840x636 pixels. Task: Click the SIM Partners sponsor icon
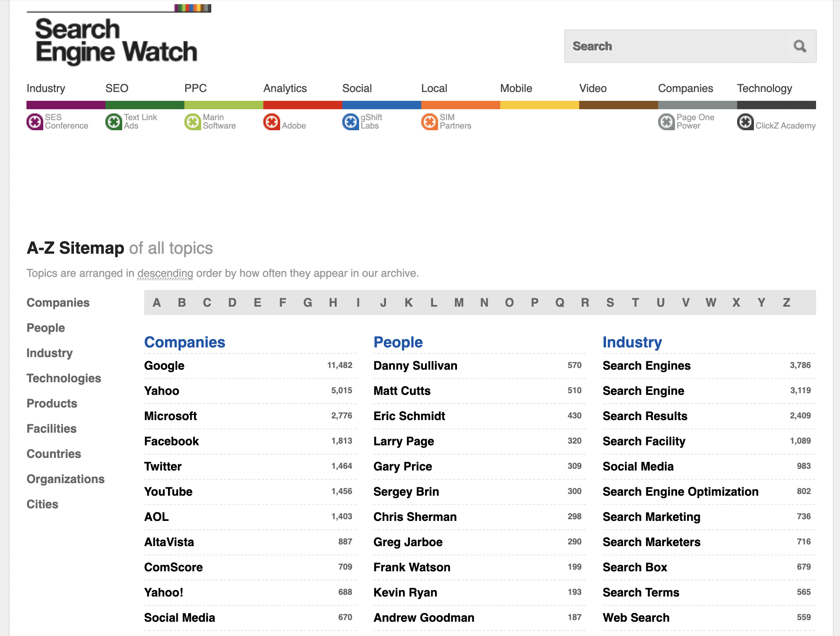pyautogui.click(x=430, y=122)
